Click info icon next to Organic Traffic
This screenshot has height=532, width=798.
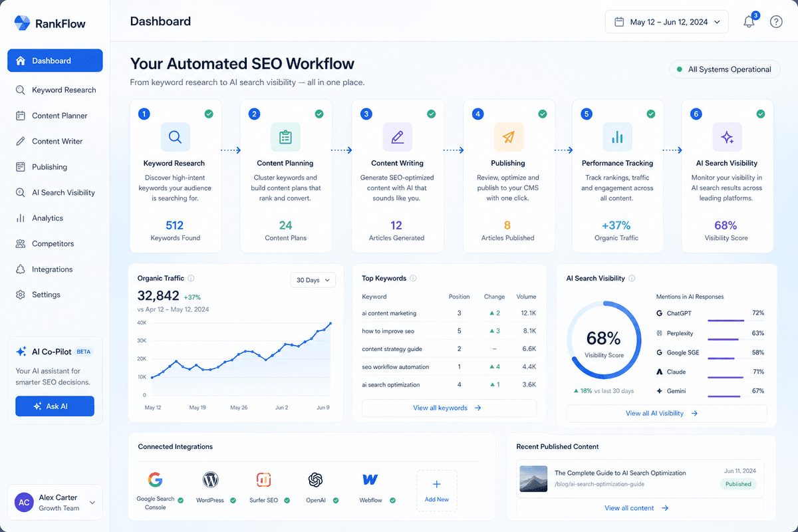191,279
